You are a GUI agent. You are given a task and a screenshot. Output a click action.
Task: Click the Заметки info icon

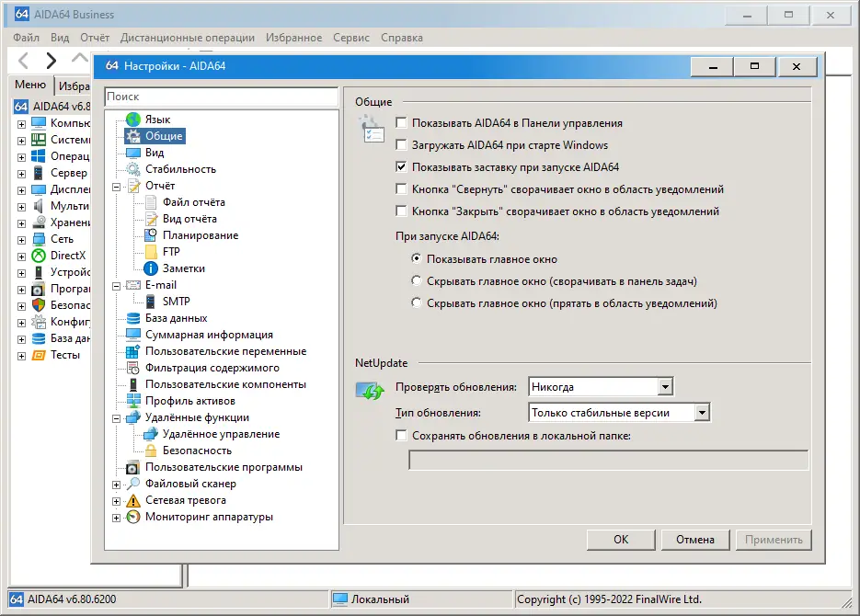[x=151, y=268]
